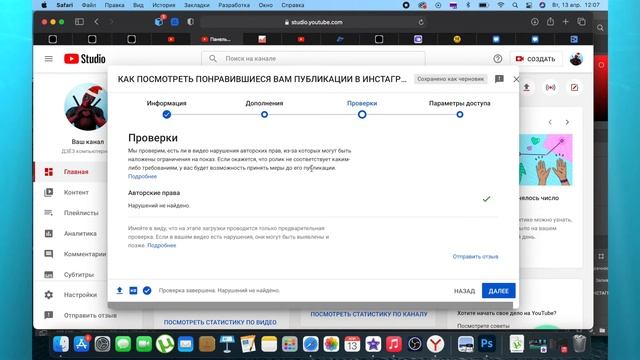640x360 pixels.
Task: Toggle the Safari sidebar button
Action: click(80, 22)
